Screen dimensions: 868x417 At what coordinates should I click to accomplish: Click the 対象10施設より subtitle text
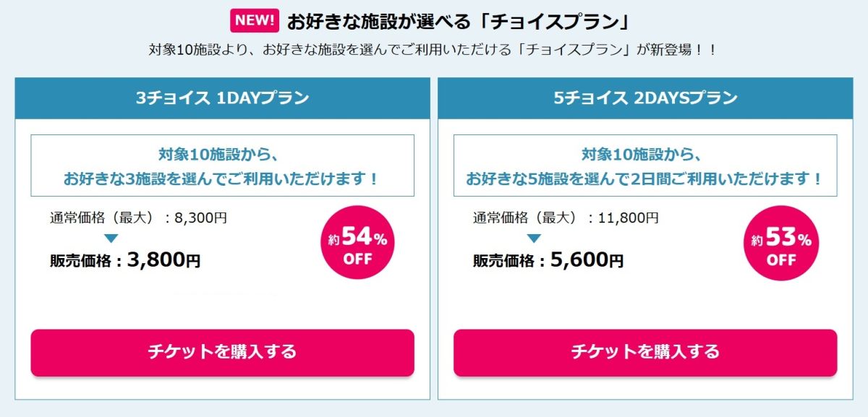click(433, 51)
